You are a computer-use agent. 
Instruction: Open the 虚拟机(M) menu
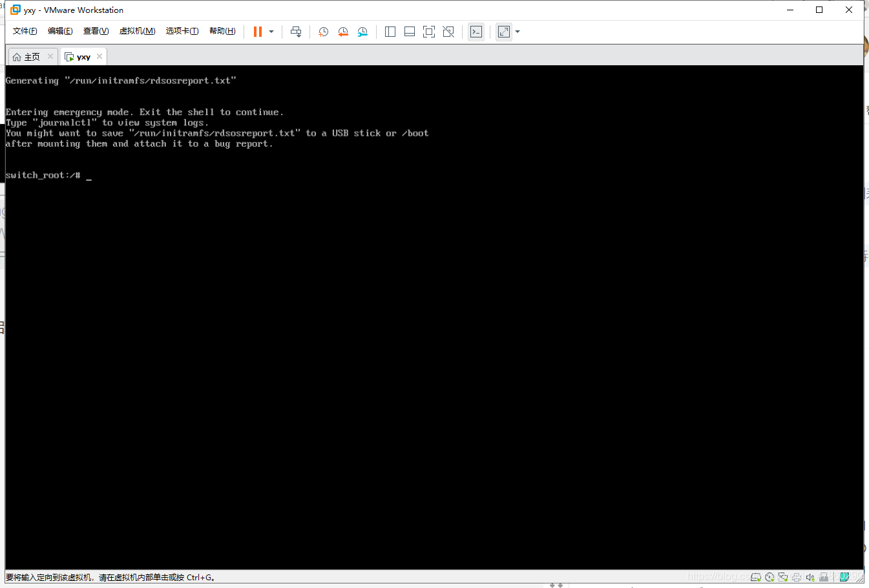click(137, 31)
